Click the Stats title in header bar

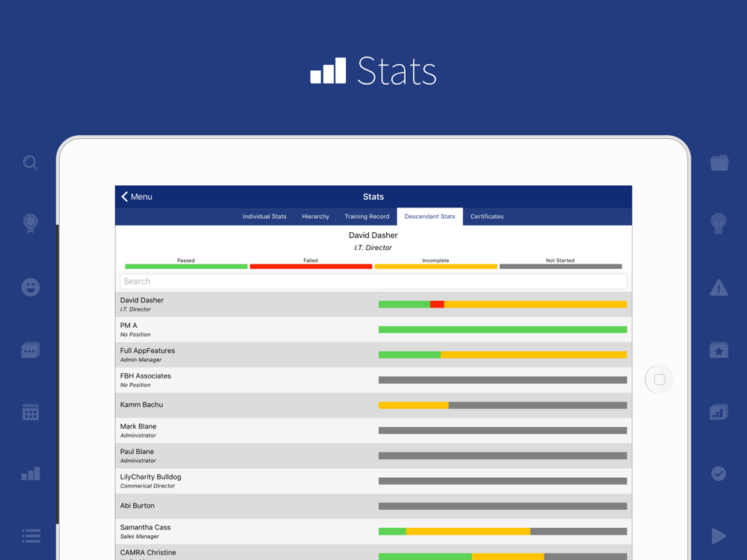click(x=373, y=196)
